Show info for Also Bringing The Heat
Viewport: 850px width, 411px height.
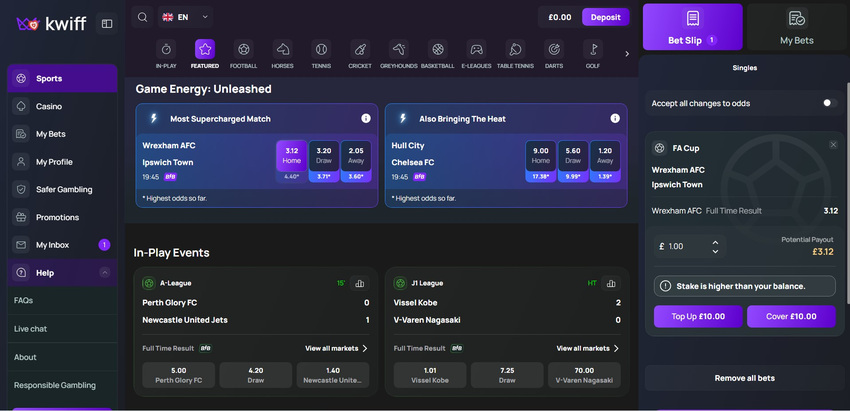coord(615,118)
